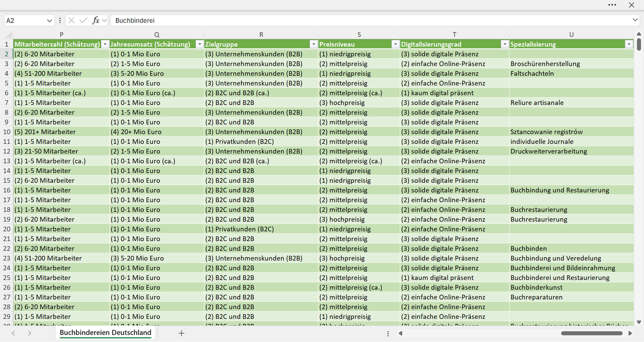The image size is (644, 342).
Task: Select cell with Buchbinderkunst
Action: coord(571,287)
